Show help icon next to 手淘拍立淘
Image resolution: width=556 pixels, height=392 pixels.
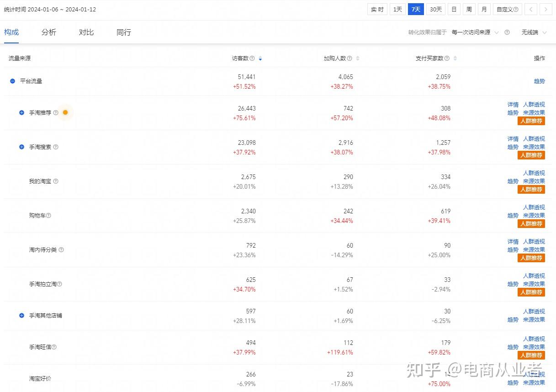pos(59,284)
